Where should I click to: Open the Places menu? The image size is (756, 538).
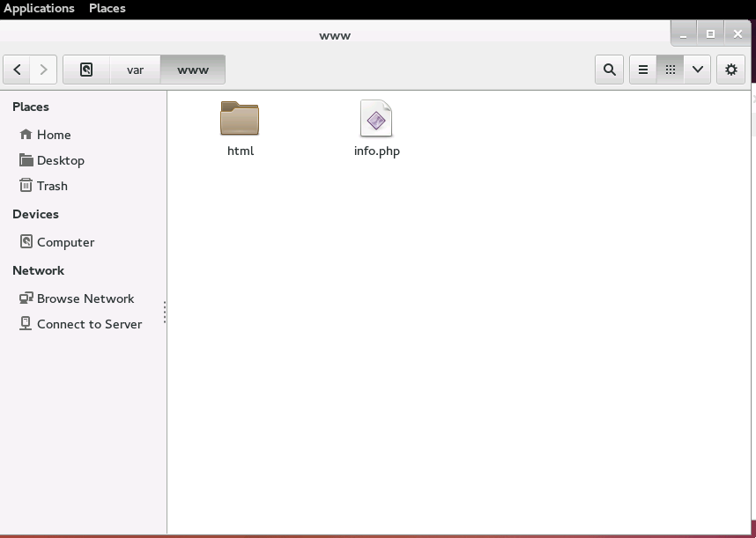click(107, 8)
